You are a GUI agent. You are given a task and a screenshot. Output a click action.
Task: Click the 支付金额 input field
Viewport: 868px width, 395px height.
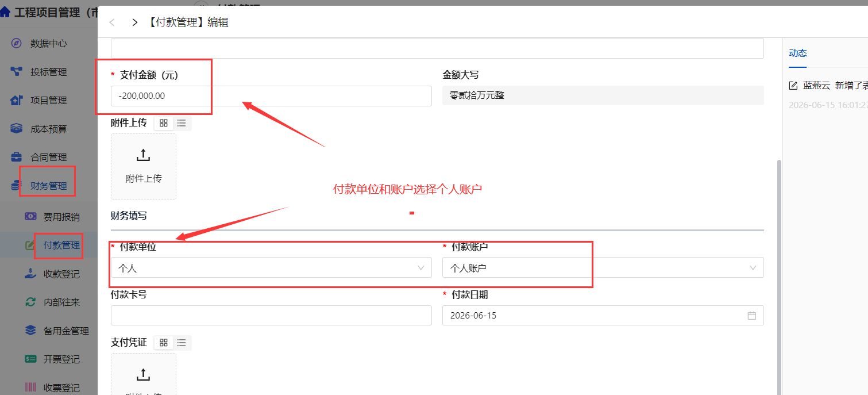click(271, 96)
